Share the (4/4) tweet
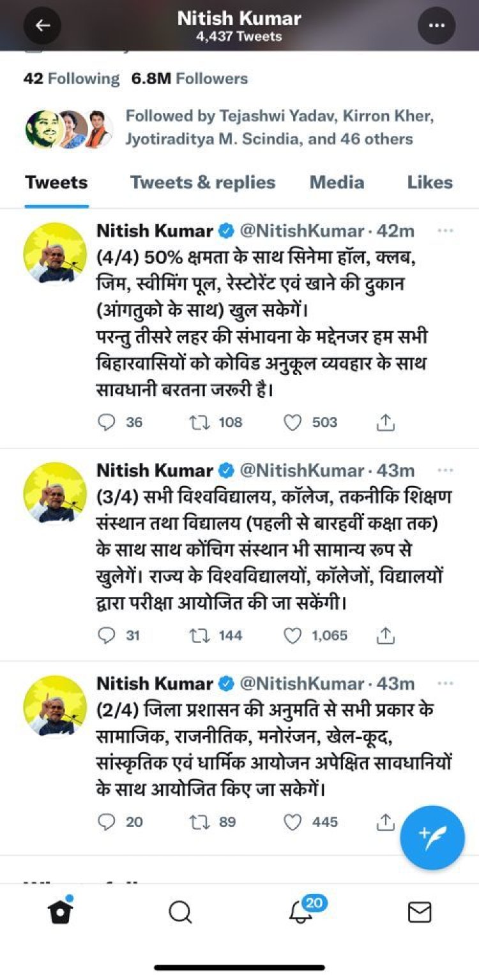 coord(385,422)
